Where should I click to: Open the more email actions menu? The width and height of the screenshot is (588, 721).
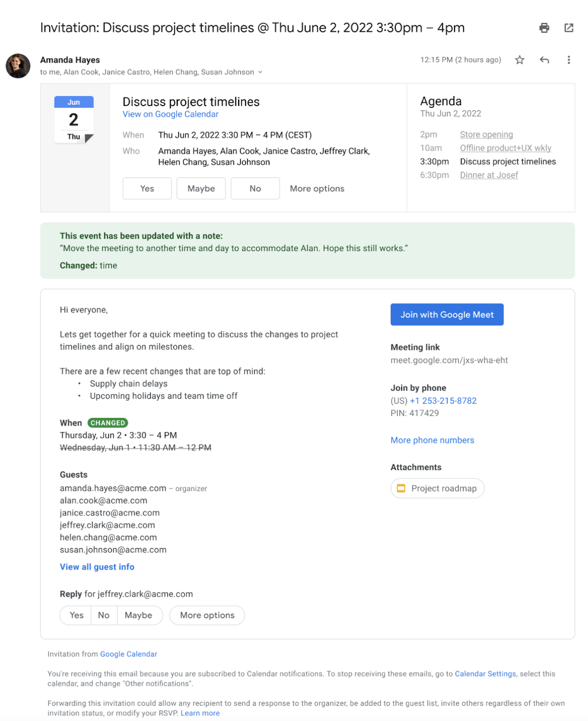(x=568, y=60)
